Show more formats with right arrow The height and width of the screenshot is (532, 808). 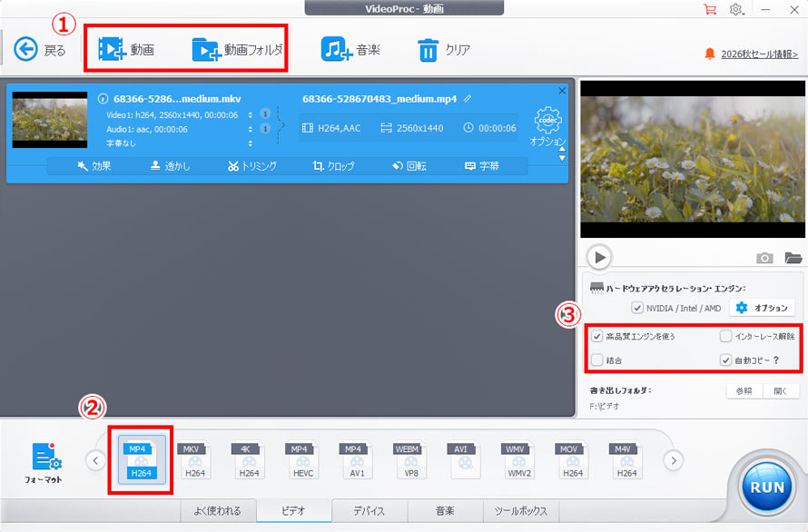click(674, 460)
